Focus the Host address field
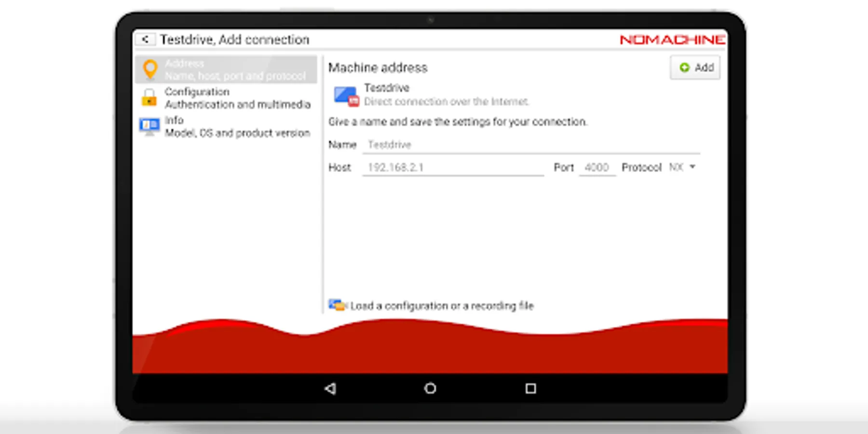 click(453, 167)
